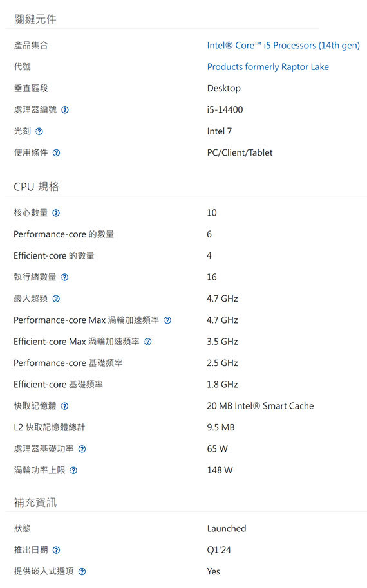Click help icon beside 快取記憶體
Image resolution: width=367 pixels, height=588 pixels.
click(x=64, y=406)
